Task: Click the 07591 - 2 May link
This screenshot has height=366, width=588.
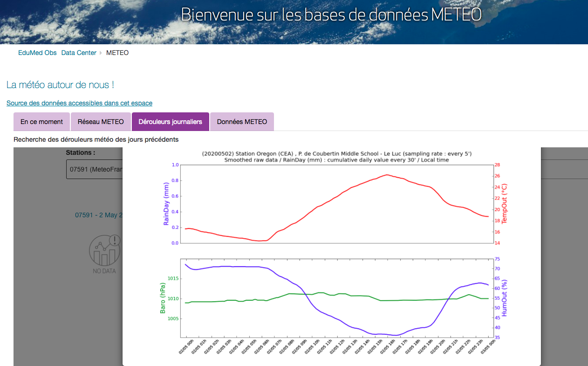Action: 98,215
